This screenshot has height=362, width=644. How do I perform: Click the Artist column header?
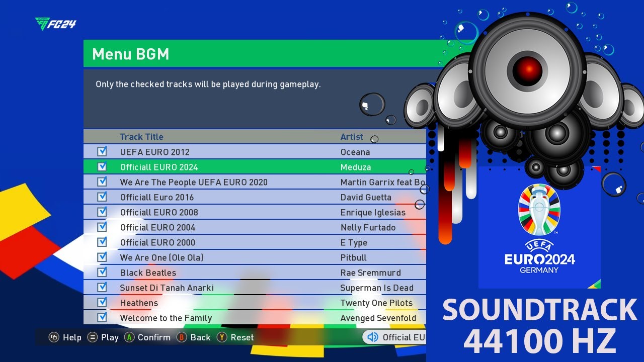352,137
